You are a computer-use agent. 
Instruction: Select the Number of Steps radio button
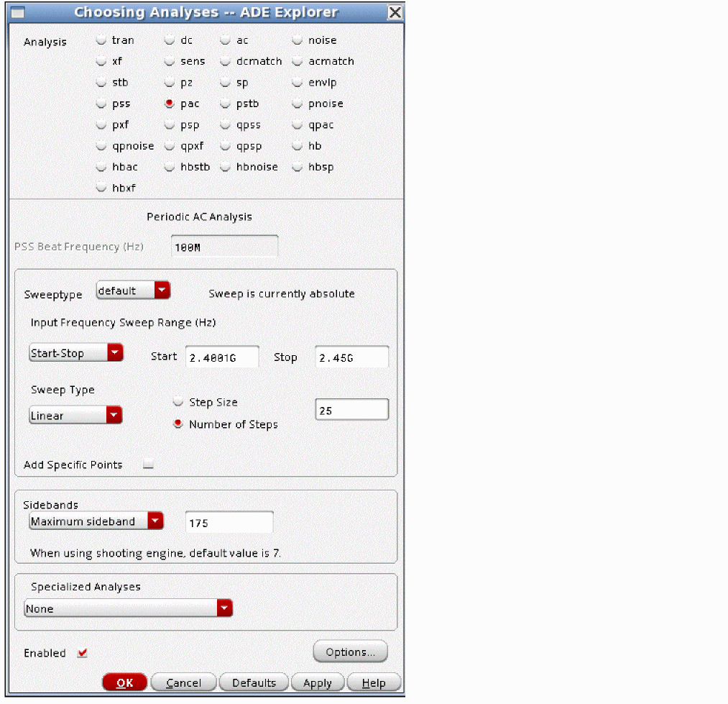coord(178,424)
